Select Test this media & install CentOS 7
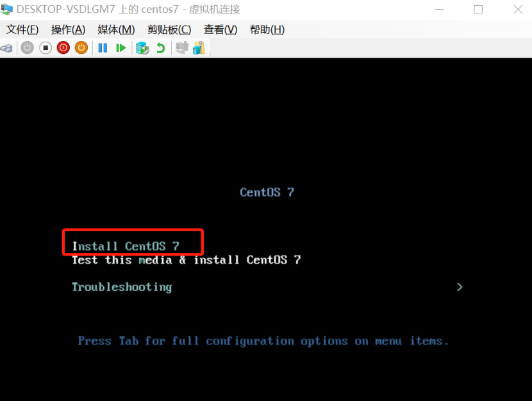The image size is (532, 401). click(x=187, y=260)
